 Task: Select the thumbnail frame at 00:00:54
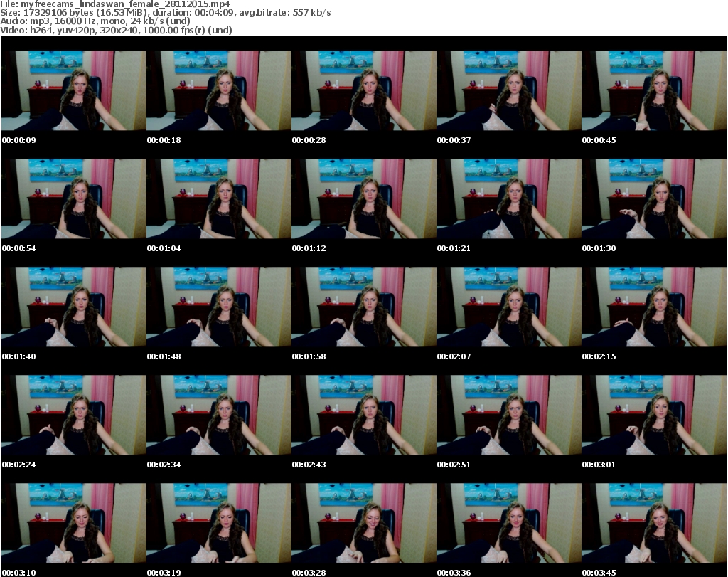74,198
